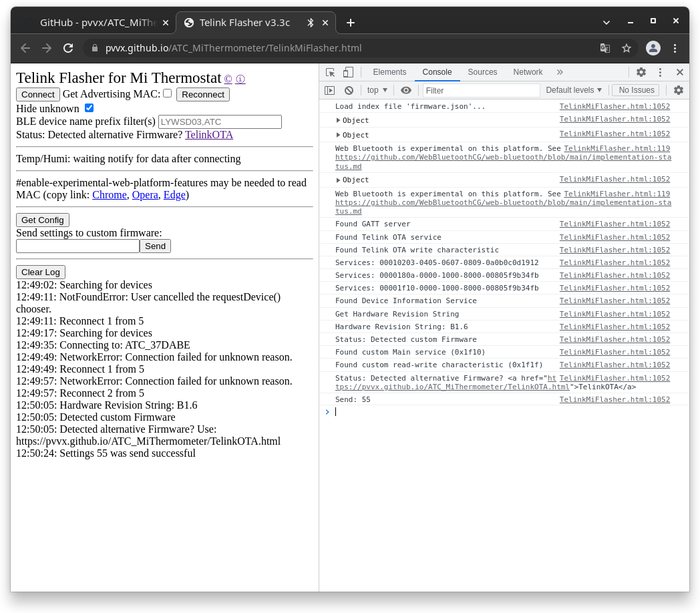Click the copyright symbol link
The width and height of the screenshot is (700, 613).
[x=228, y=79]
